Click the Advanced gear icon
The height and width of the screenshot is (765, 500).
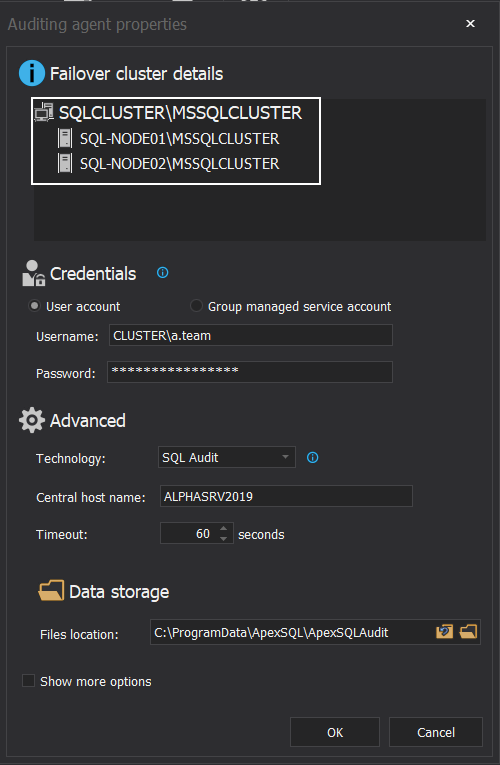pyautogui.click(x=32, y=420)
